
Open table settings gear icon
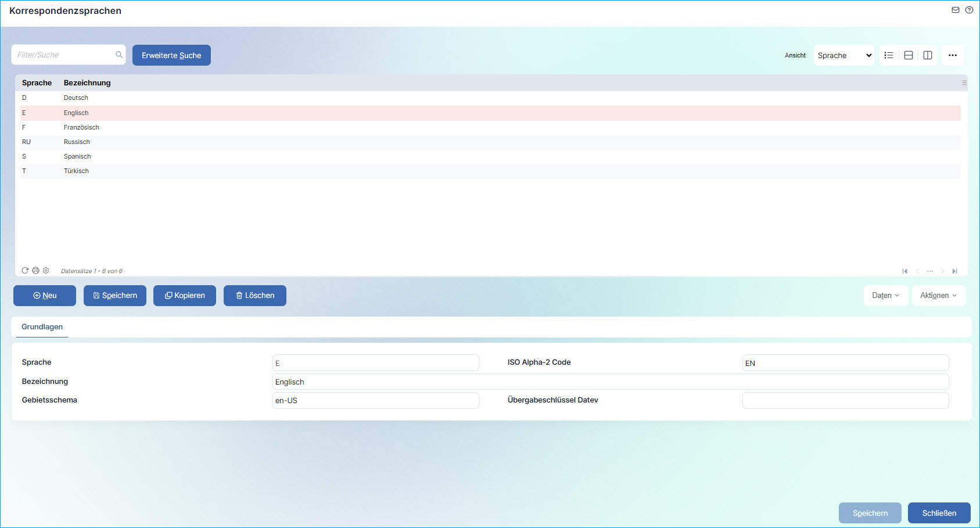click(46, 271)
